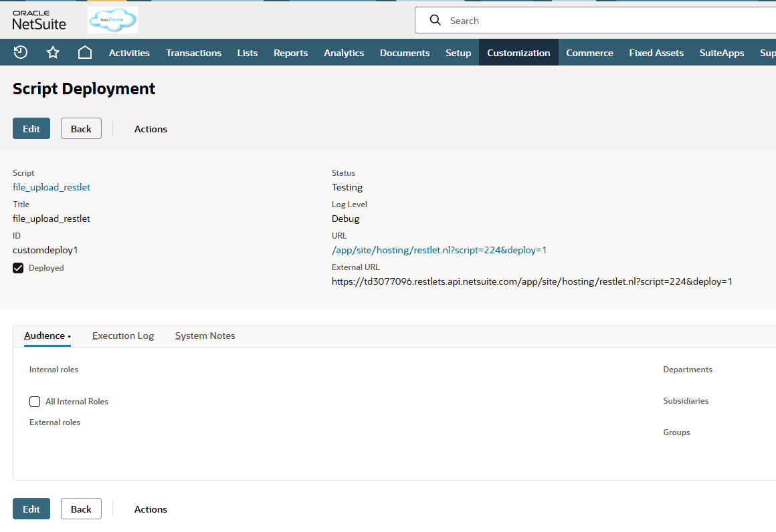Open the Recent Records history icon
The image size is (776, 532).
[x=21, y=53]
